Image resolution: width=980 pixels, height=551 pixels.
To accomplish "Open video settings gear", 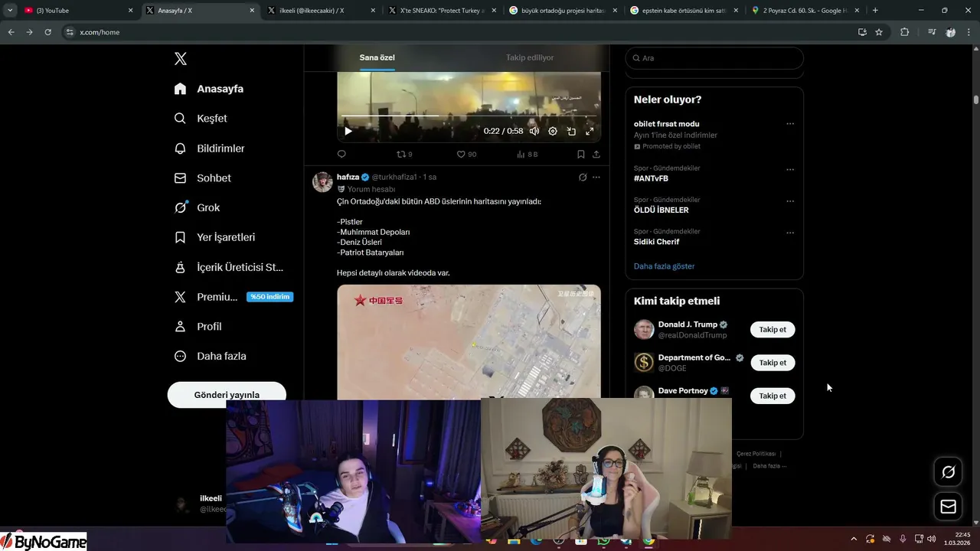I will pyautogui.click(x=553, y=131).
